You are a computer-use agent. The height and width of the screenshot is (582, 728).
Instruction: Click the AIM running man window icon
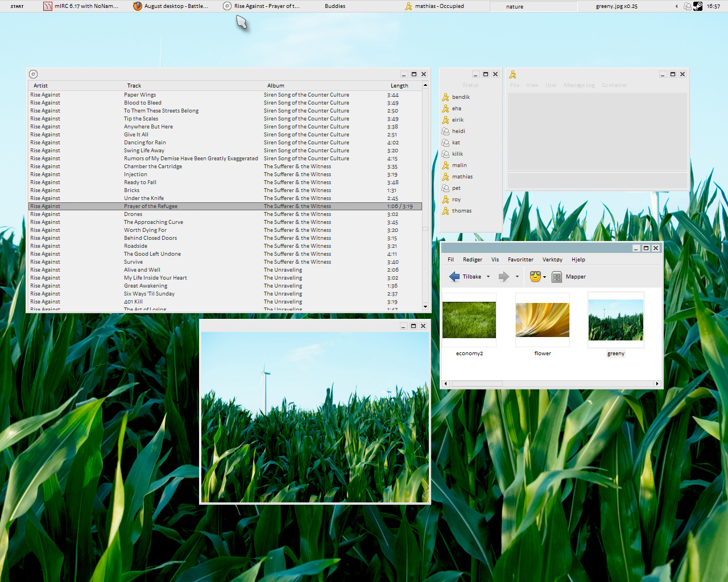coord(512,74)
